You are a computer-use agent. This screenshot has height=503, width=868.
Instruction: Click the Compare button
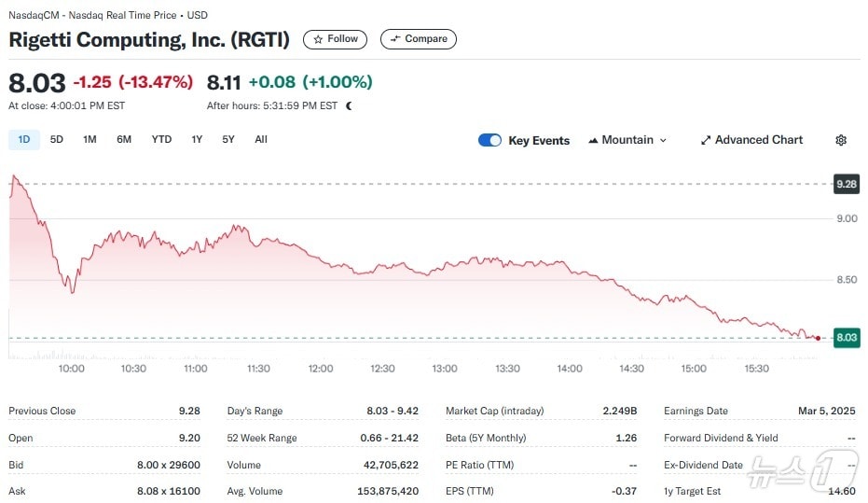tap(418, 39)
